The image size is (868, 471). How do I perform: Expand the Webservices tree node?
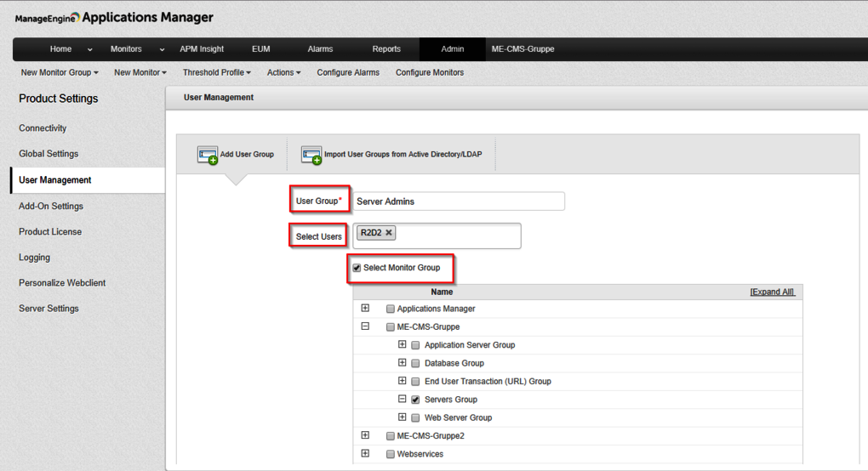tap(365, 453)
